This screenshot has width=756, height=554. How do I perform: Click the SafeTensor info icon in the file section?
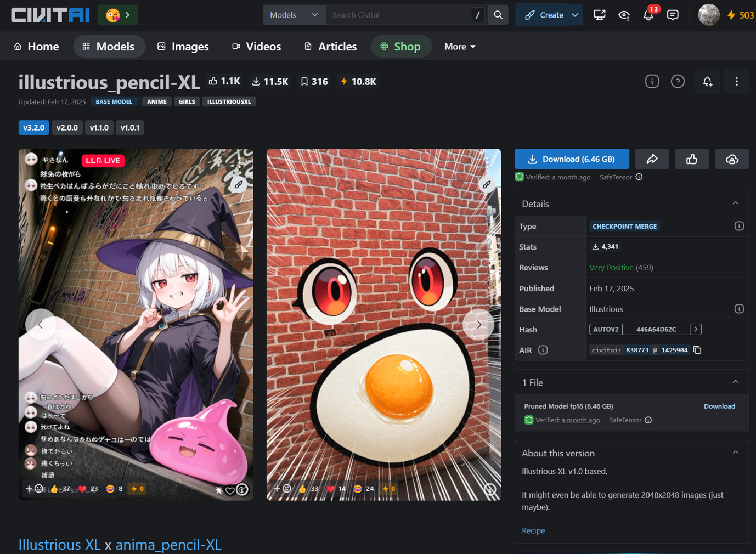coord(648,420)
